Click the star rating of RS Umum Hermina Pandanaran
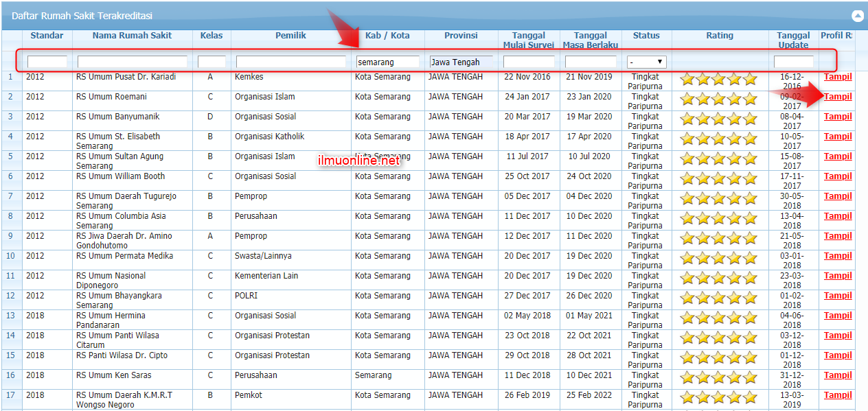 pyautogui.click(x=718, y=318)
